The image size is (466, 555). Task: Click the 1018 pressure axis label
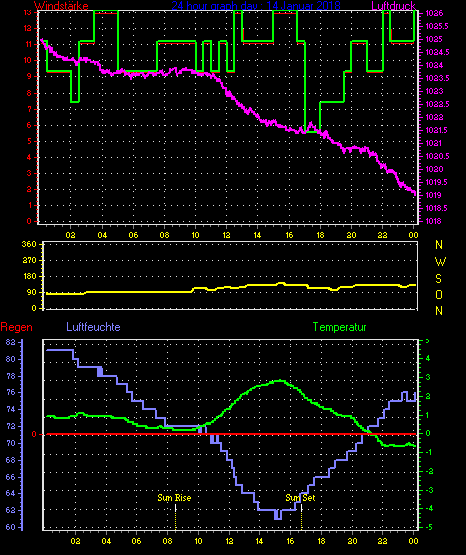pos(434,222)
